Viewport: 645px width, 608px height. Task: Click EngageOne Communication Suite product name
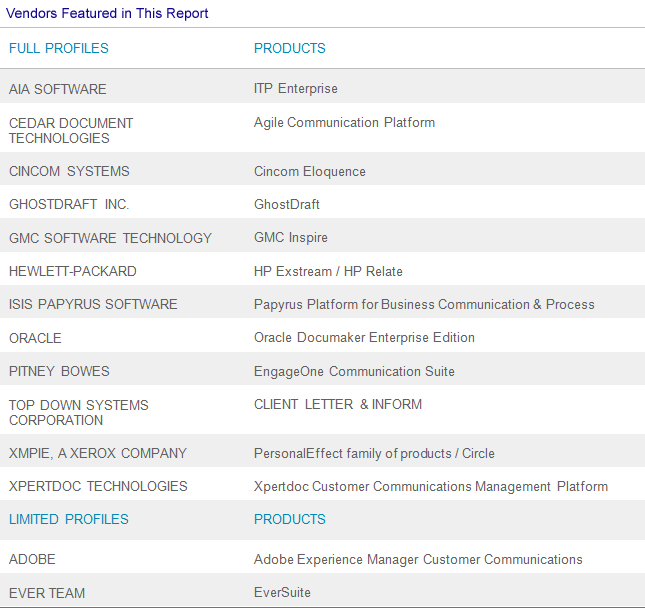pyautogui.click(x=354, y=371)
